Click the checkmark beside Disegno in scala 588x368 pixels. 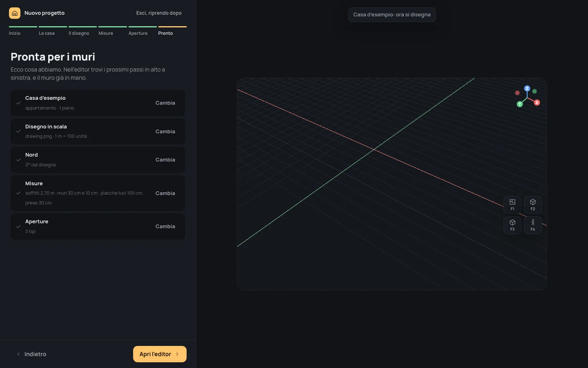[x=18, y=131]
